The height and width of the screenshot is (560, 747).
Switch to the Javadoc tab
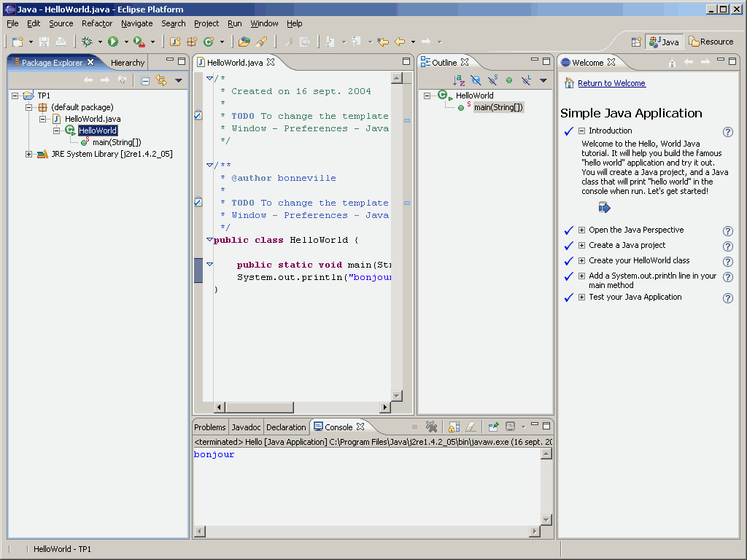coord(246,427)
